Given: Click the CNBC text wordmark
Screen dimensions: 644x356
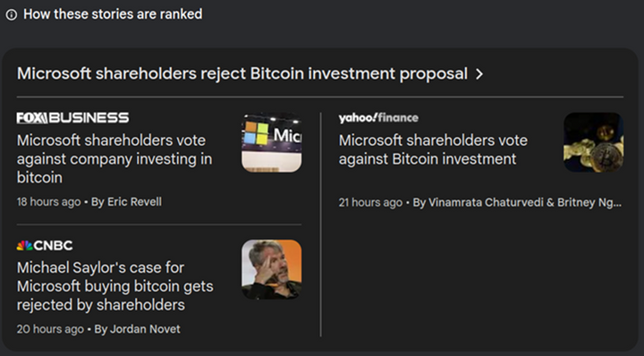Looking at the screenshot, I should [x=53, y=246].
